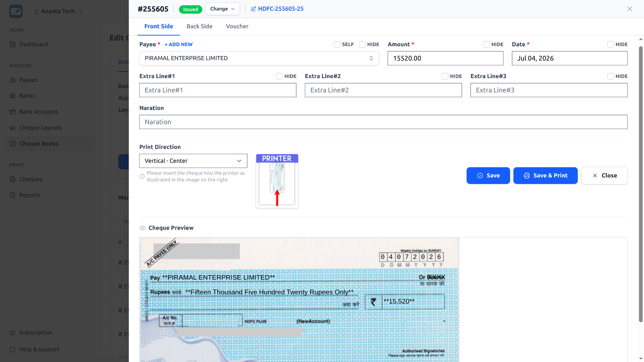Open Reports icon in sidebar
This screenshot has width=644, height=362.
(x=13, y=195)
